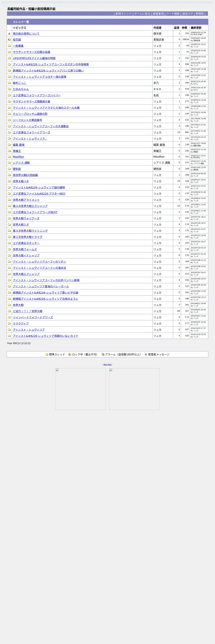Image resolution: width=215 pixels, height=644 pixels.
Task: Open thread サウザンドサマーズ残酷嬢の宴
Action: [31, 101]
